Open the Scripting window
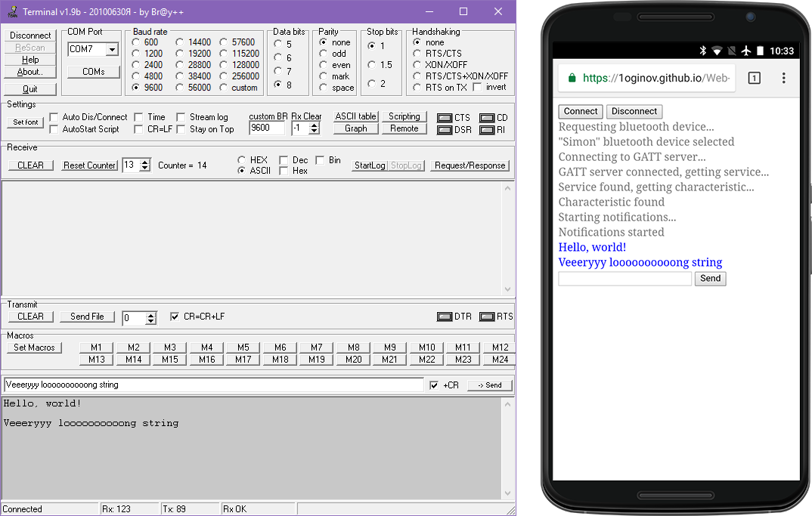This screenshot has height=516, width=812. click(404, 116)
